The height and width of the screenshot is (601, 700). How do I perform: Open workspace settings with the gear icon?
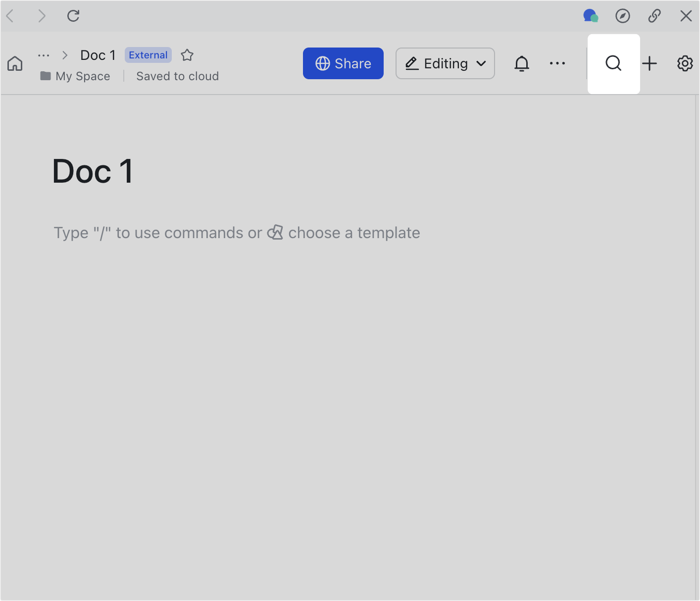coord(685,63)
